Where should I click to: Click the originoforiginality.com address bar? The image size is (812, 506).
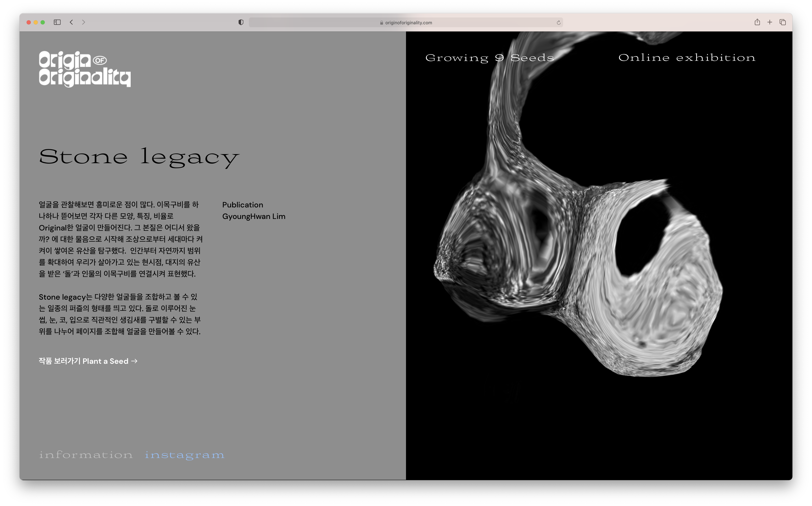pyautogui.click(x=408, y=22)
